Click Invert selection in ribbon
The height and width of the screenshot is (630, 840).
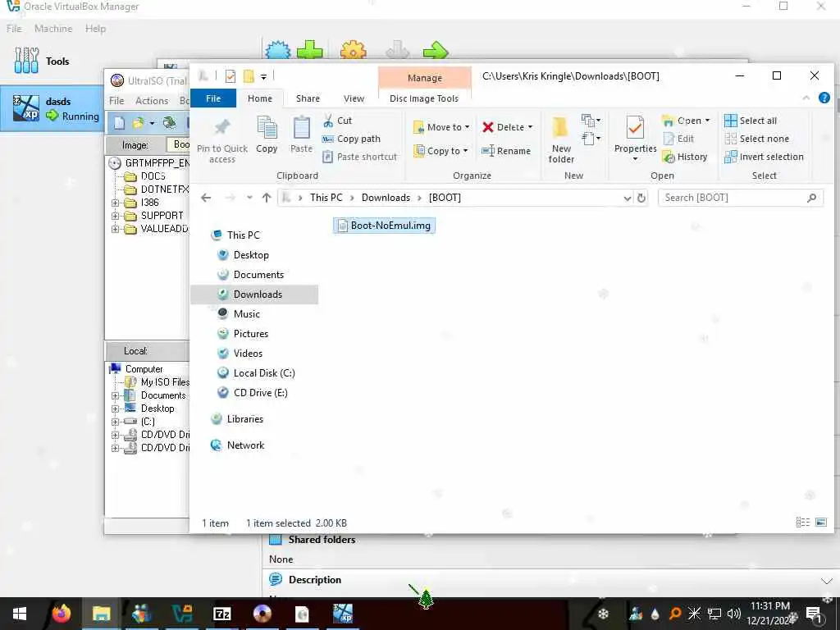pyautogui.click(x=764, y=157)
